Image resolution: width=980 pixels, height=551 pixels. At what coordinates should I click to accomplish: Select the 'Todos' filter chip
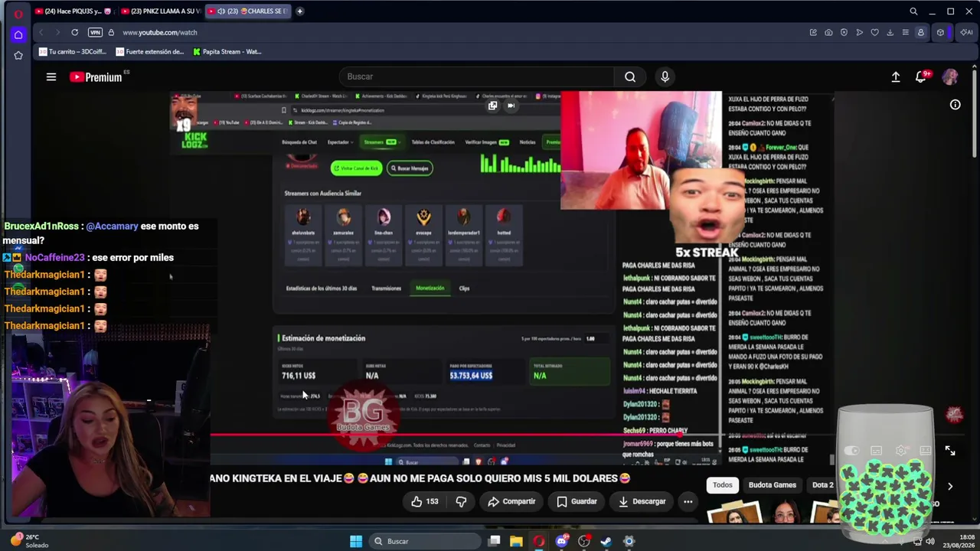pos(723,485)
